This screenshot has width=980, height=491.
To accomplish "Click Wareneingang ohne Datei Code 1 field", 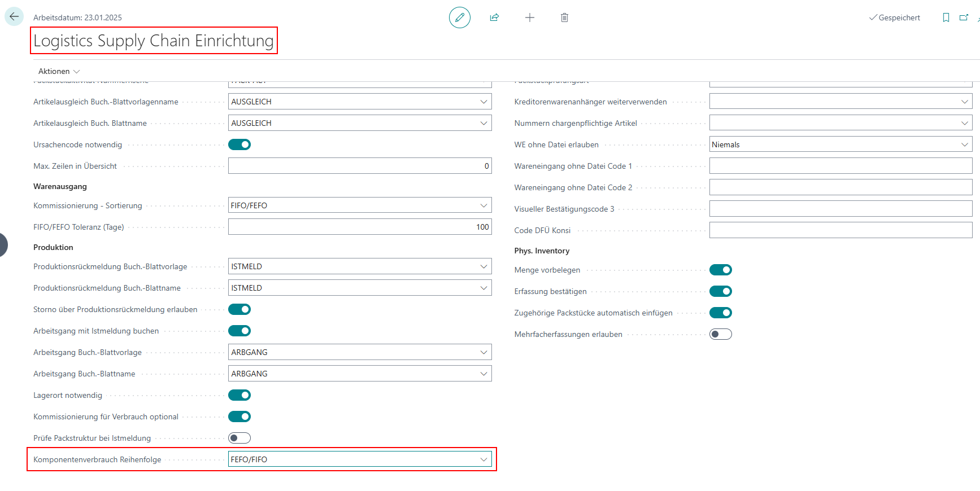I will coord(840,166).
